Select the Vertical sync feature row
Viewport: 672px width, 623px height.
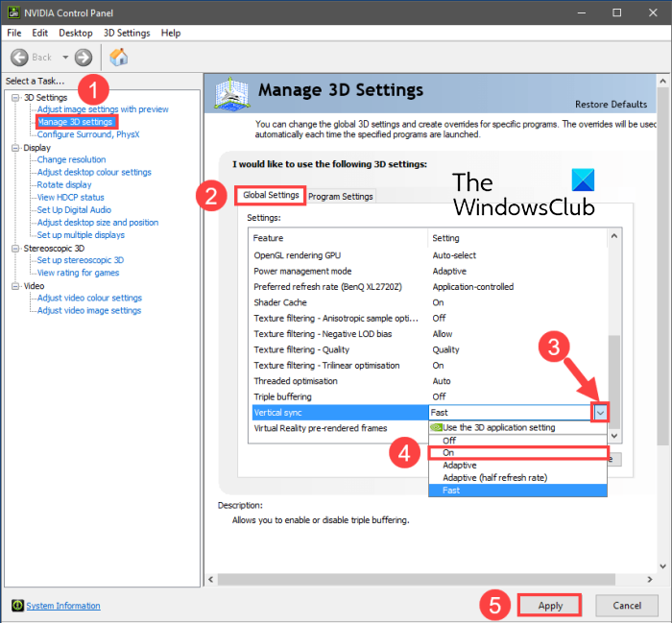[x=340, y=413]
